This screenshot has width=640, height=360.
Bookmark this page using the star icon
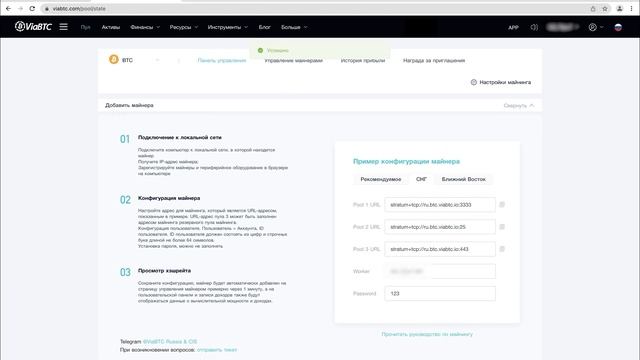[x=605, y=9]
